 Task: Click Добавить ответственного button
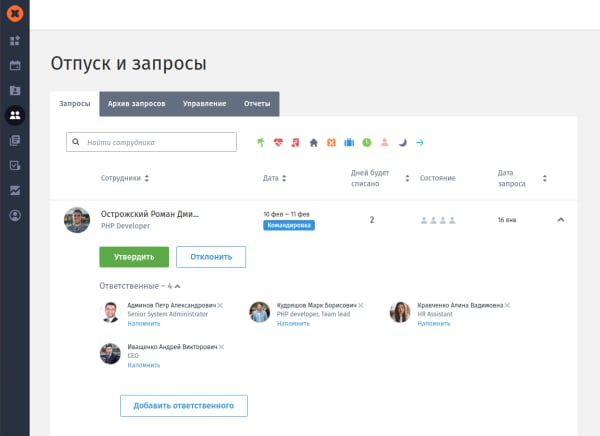coord(184,406)
